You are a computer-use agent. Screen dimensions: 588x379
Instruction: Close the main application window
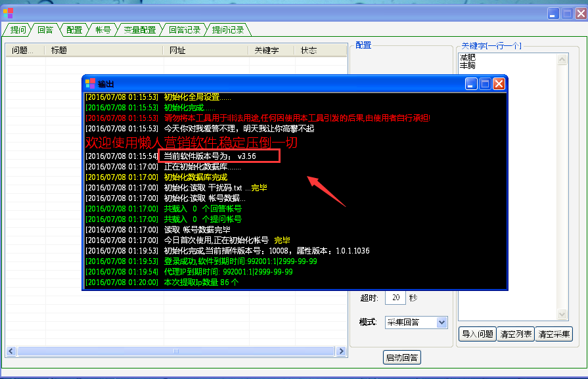coord(581,14)
